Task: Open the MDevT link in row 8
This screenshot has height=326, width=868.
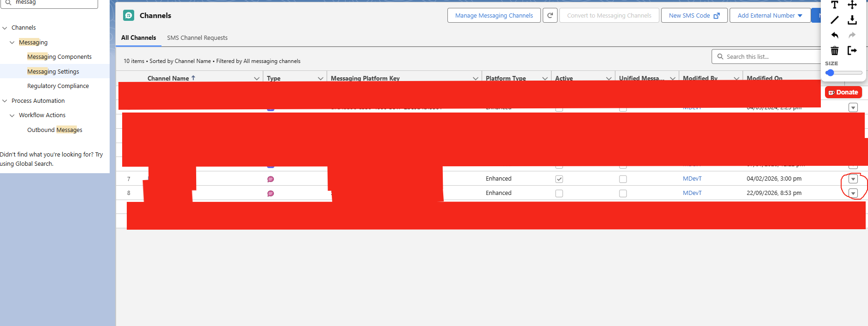Action: [x=692, y=193]
